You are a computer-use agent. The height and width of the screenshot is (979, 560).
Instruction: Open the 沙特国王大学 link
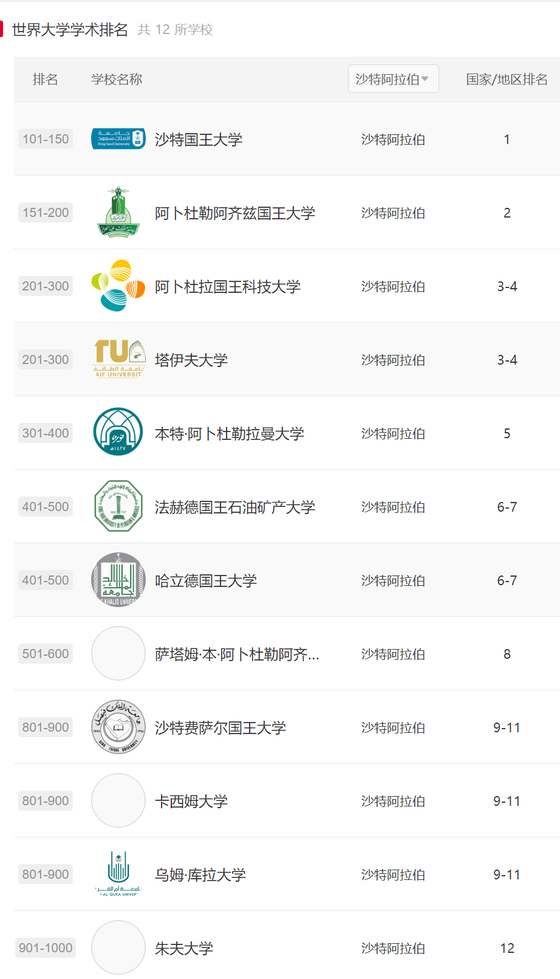click(x=199, y=139)
